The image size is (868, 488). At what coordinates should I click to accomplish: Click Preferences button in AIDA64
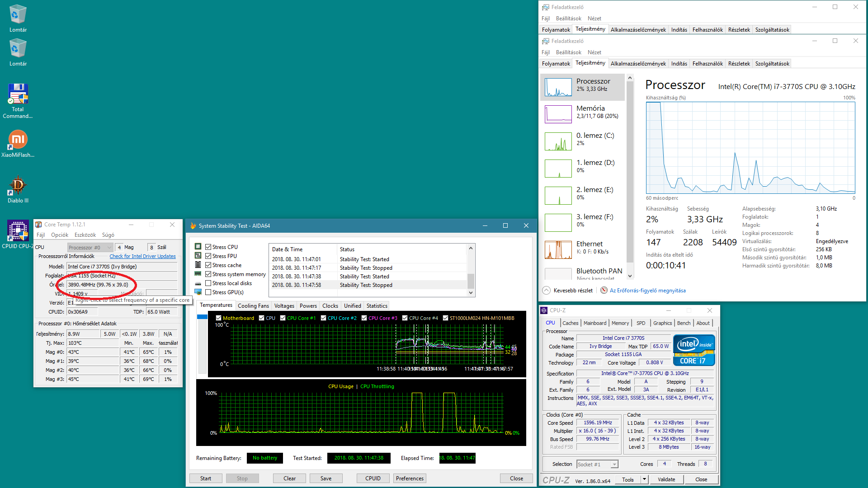point(410,479)
